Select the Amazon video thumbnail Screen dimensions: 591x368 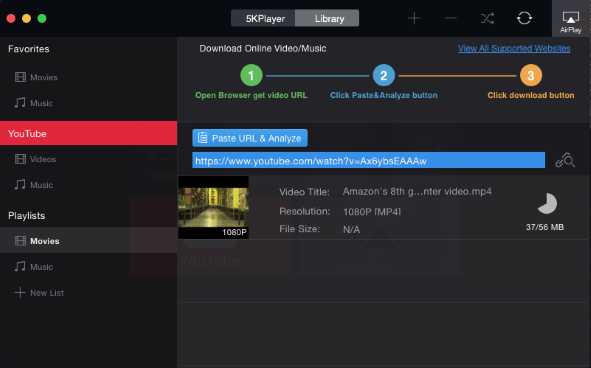click(x=213, y=207)
